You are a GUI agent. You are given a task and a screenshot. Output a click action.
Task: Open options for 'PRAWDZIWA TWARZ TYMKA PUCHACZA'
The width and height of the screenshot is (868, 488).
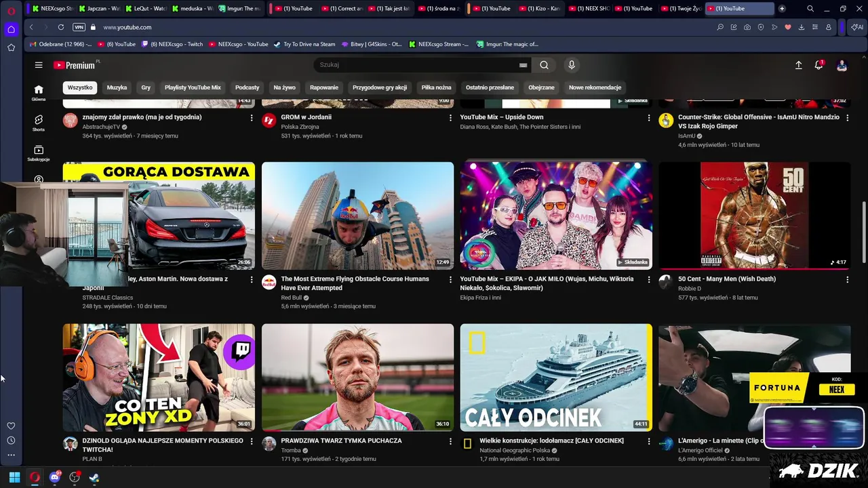pos(450,441)
